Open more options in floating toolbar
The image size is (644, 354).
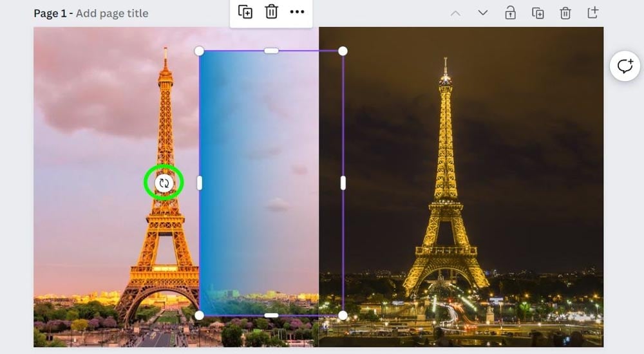pyautogui.click(x=297, y=12)
